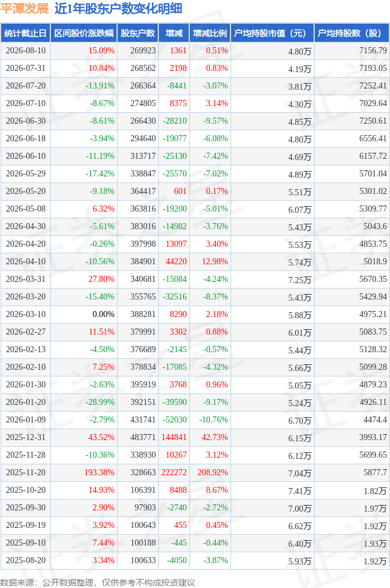The width and height of the screenshot is (390, 588).
Task: Click the 数据来源 disclaimer footer text
Action: tap(98, 583)
